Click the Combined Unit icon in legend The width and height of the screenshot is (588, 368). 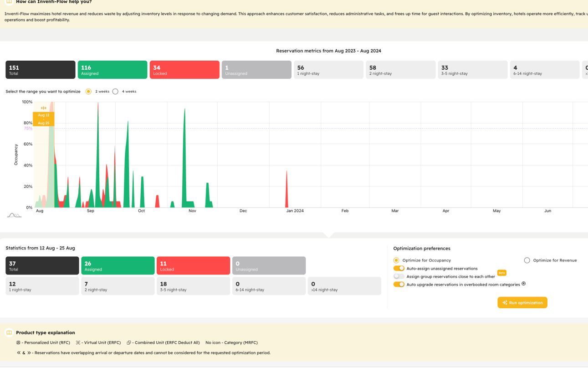tap(129, 343)
